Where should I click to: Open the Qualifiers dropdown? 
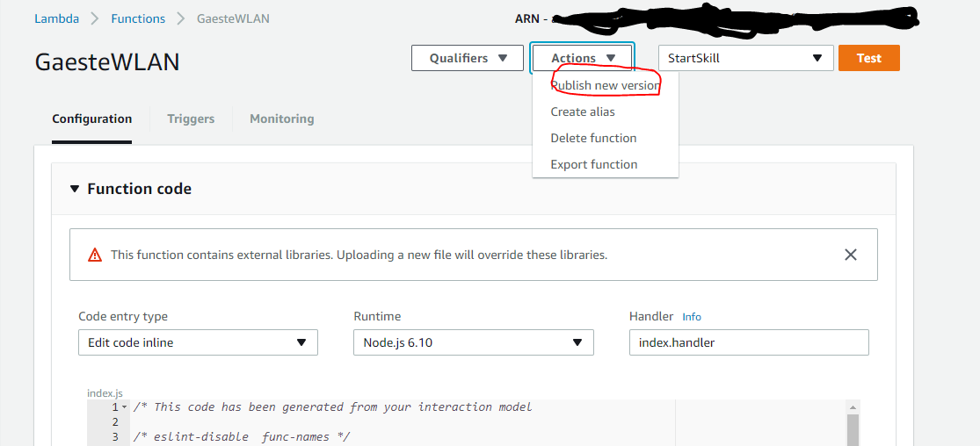468,58
